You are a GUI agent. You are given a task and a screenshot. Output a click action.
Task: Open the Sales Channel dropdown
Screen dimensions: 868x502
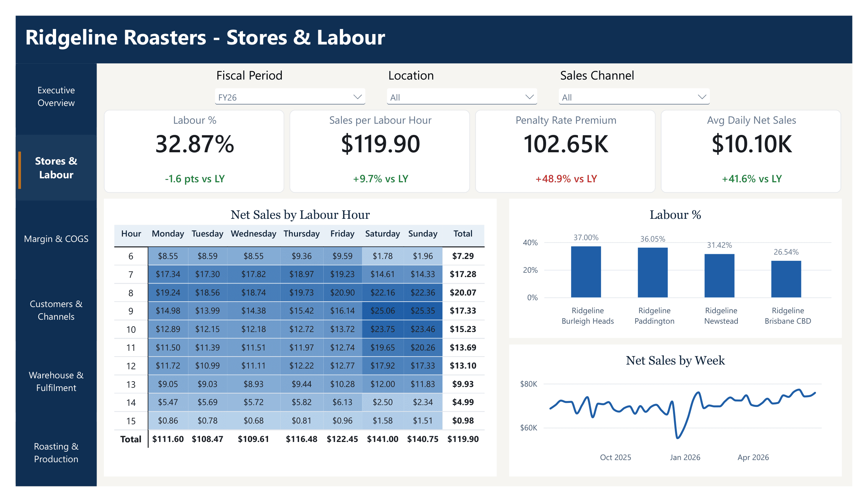point(634,97)
